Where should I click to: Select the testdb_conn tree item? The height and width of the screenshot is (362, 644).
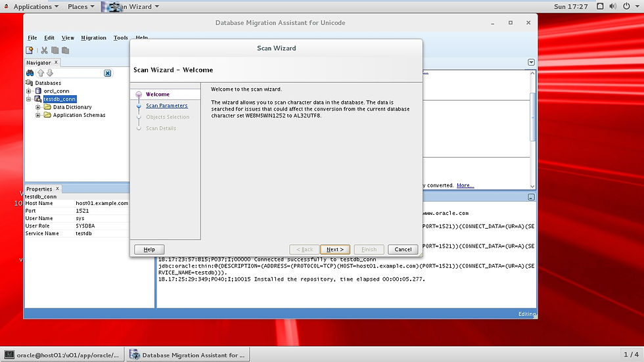[x=60, y=99]
